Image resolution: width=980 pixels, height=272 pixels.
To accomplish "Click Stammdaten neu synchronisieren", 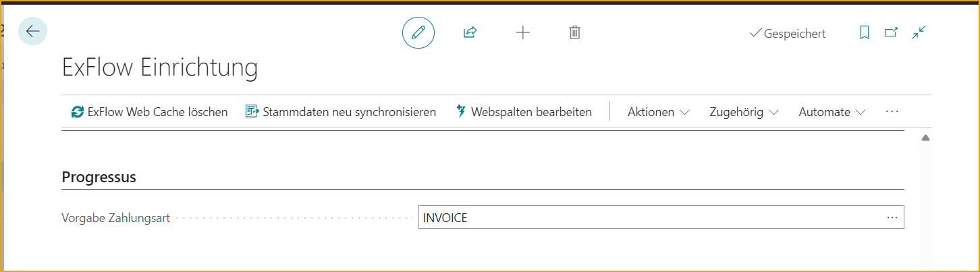I will coord(341,112).
